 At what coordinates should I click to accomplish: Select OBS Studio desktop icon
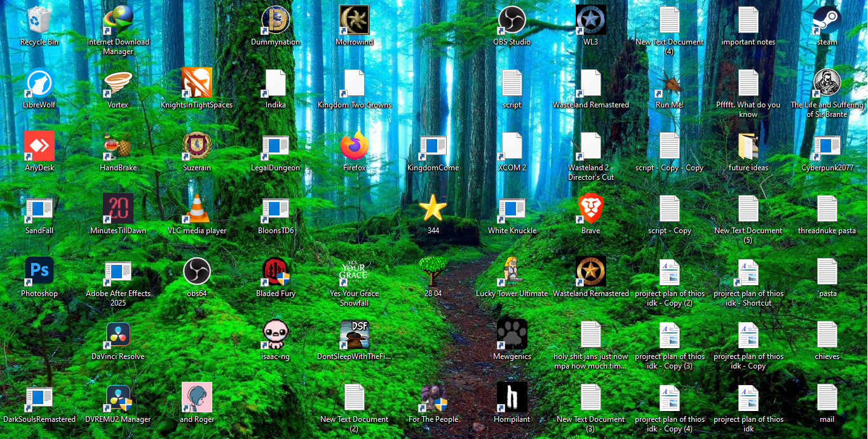click(512, 20)
